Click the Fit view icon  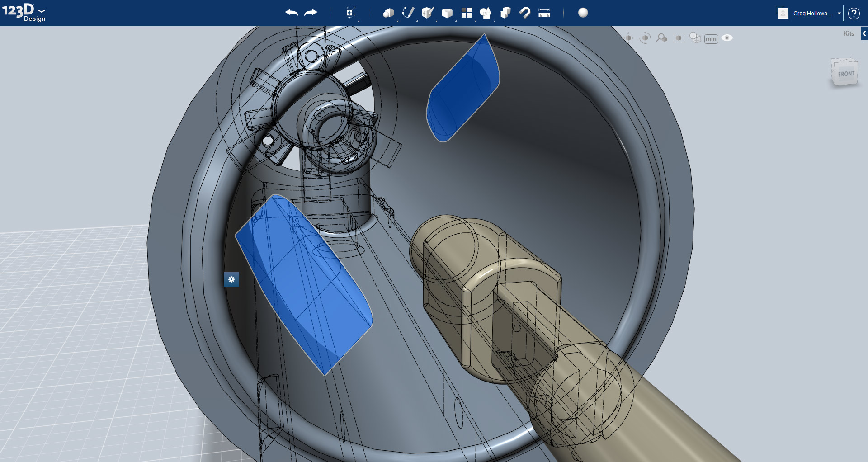click(x=678, y=38)
